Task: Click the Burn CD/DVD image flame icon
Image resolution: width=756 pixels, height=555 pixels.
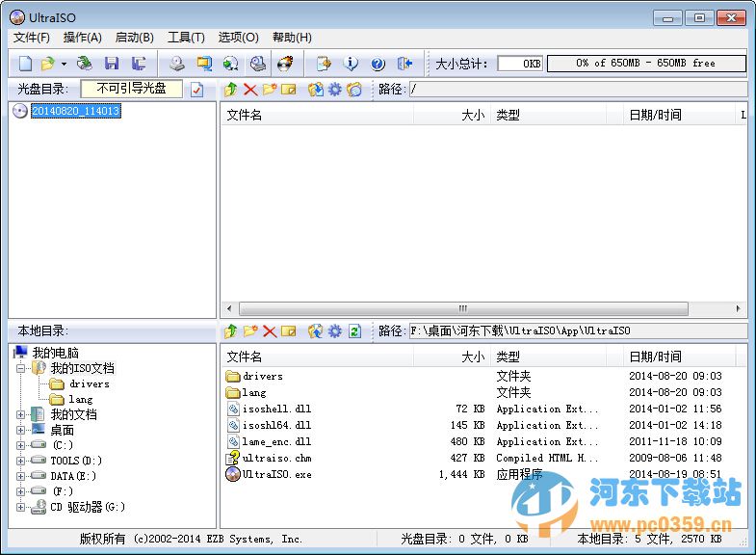Action: 285,64
